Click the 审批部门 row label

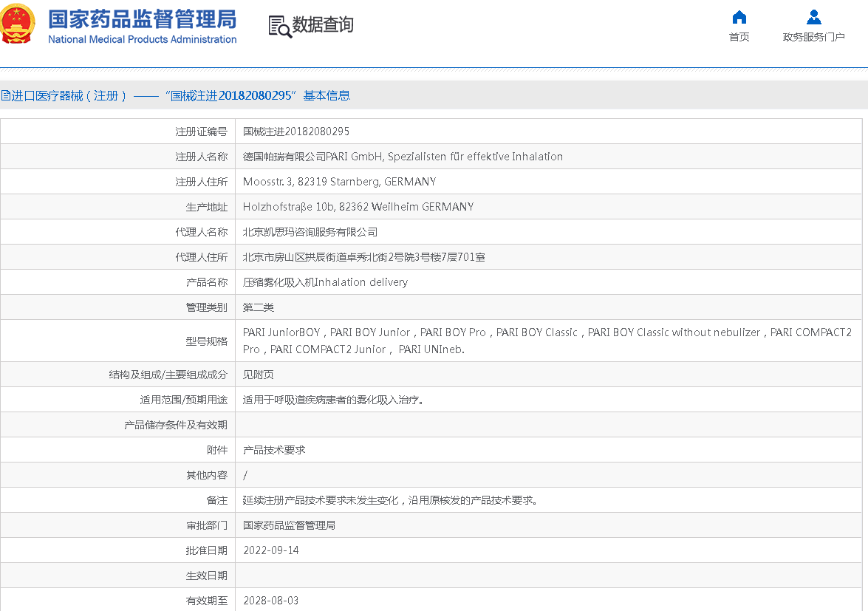pyautogui.click(x=207, y=525)
